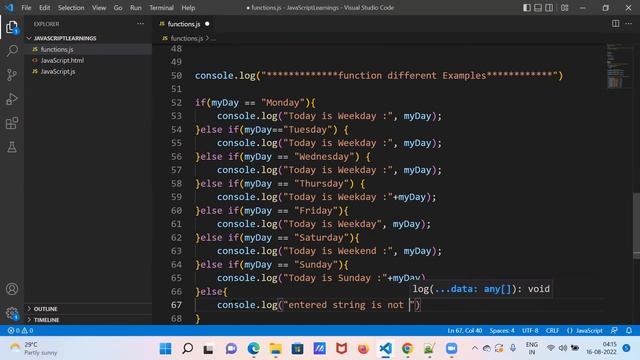Image resolution: width=640 pixels, height=360 pixels.
Task: Open clock showing 04:15 16-08-2022
Action: 601,348
